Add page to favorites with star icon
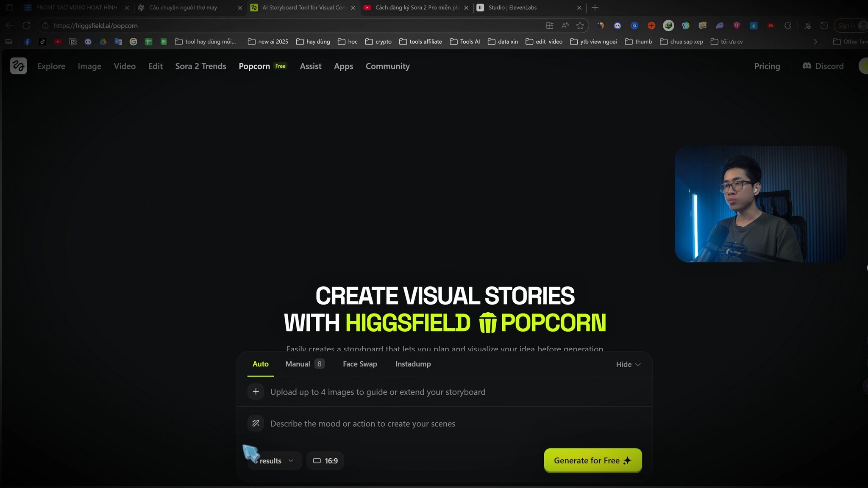 pyautogui.click(x=580, y=25)
